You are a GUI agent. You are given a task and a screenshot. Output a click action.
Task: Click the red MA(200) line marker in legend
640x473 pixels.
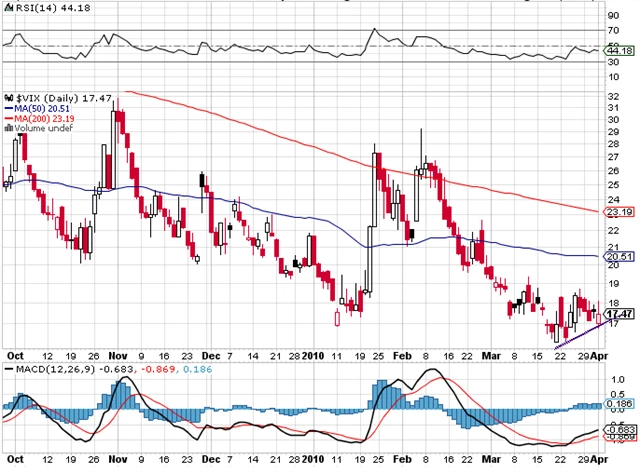coord(7,117)
